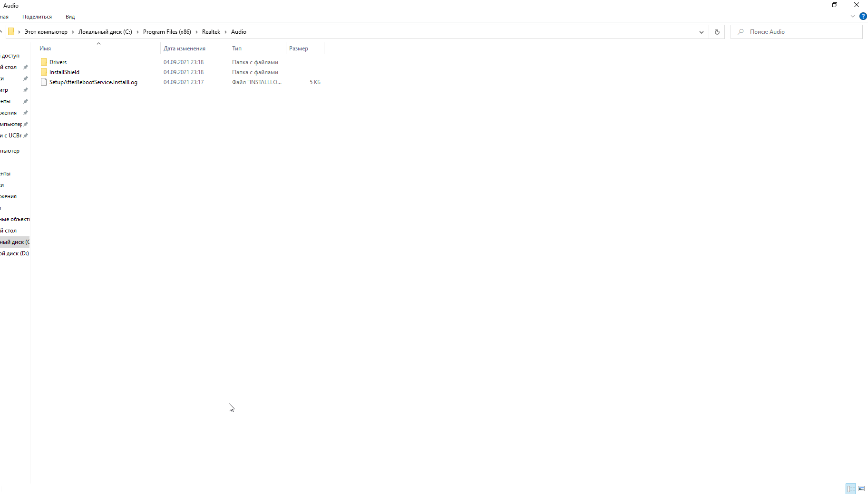Click the Audio breadcrumb segment

tap(239, 32)
